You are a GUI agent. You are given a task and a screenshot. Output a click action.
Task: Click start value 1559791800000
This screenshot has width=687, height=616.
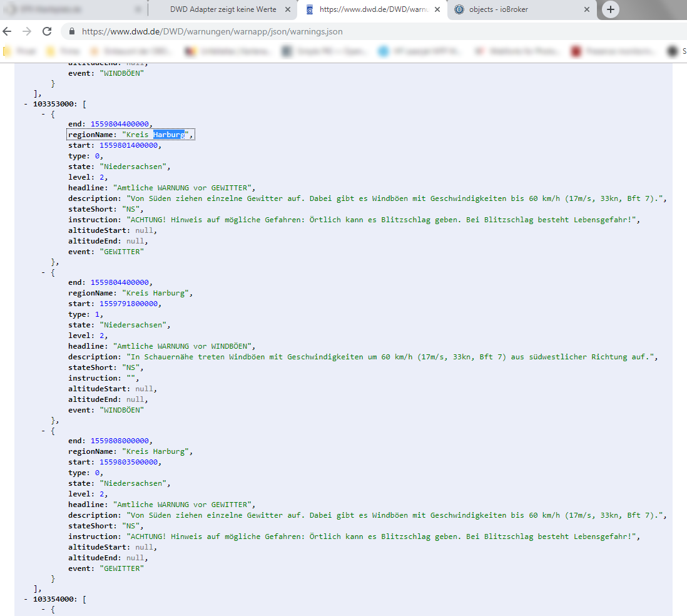[128, 304]
